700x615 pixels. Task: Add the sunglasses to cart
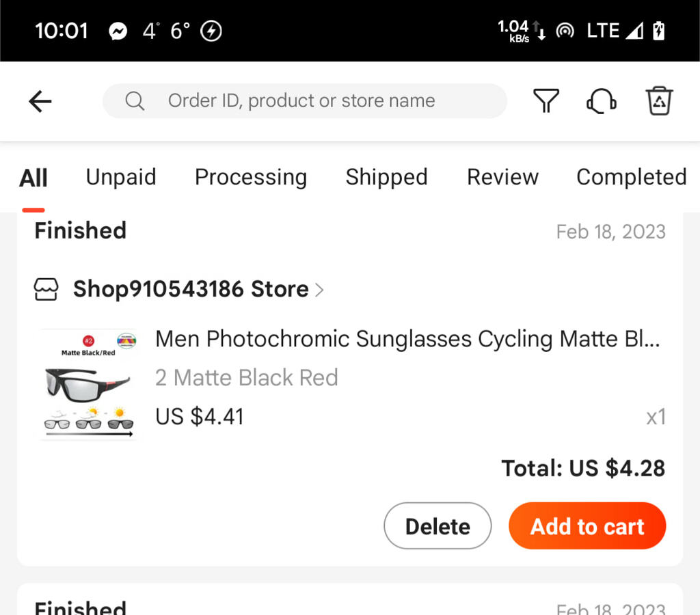pos(587,526)
